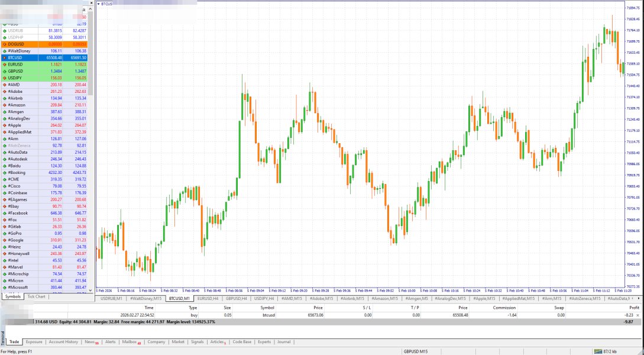This screenshot has width=644, height=355.
Task: Close the open btcusd trade with the x
Action: [637, 315]
